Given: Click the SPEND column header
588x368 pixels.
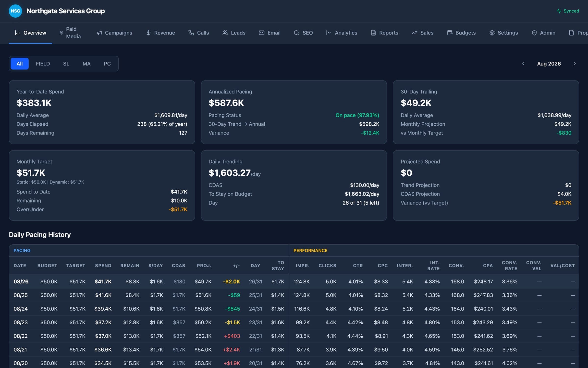Looking at the screenshot, I should point(103,266).
